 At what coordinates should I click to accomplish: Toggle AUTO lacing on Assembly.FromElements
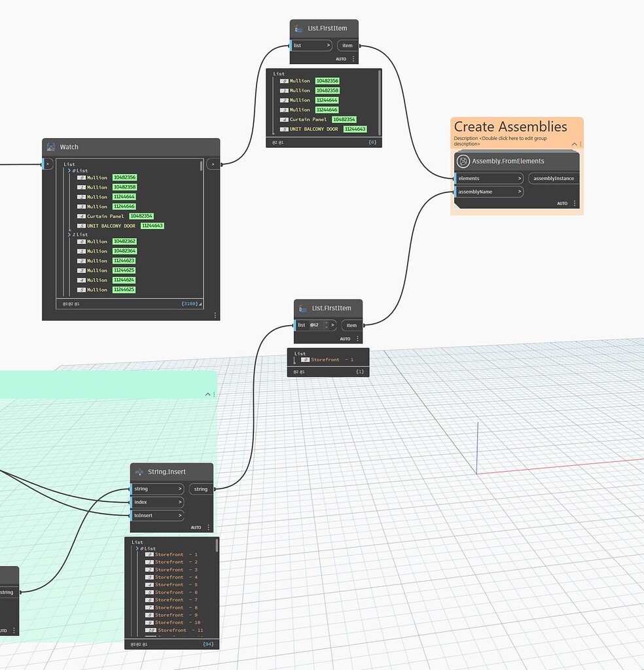[x=562, y=203]
